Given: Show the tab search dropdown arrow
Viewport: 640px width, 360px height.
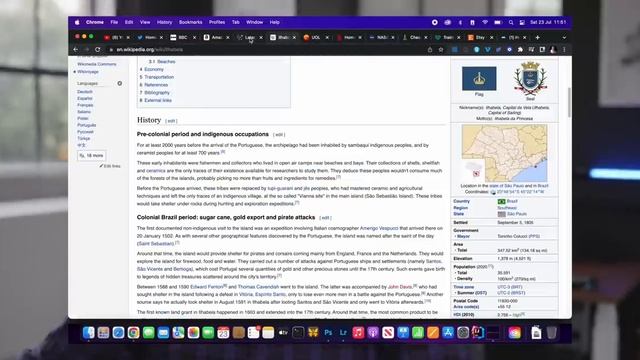Looking at the screenshot, I should tap(564, 37).
